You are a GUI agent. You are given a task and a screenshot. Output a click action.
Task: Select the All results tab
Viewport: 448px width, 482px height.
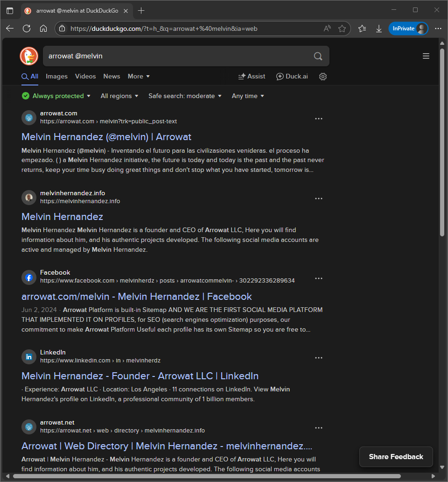pyautogui.click(x=30, y=76)
